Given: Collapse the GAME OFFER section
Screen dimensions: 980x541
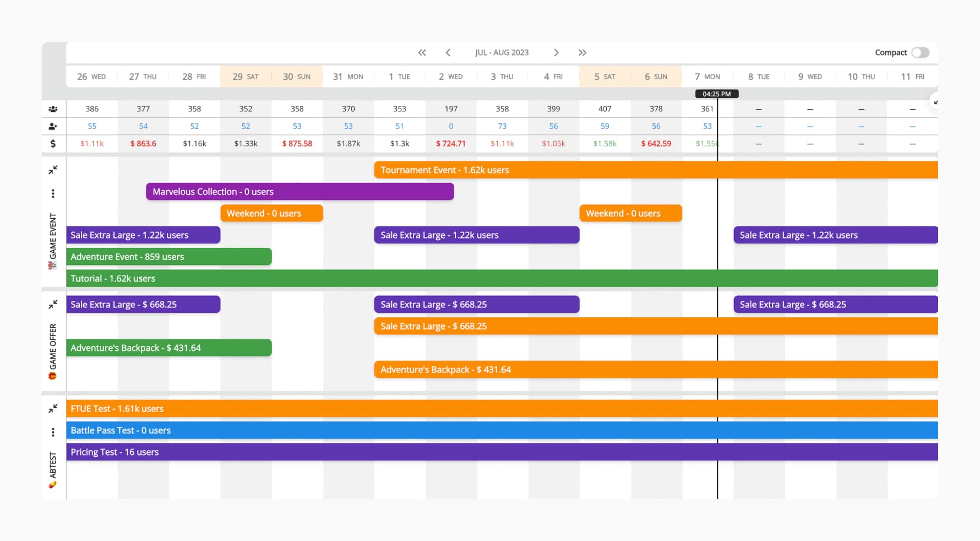Looking at the screenshot, I should (53, 303).
